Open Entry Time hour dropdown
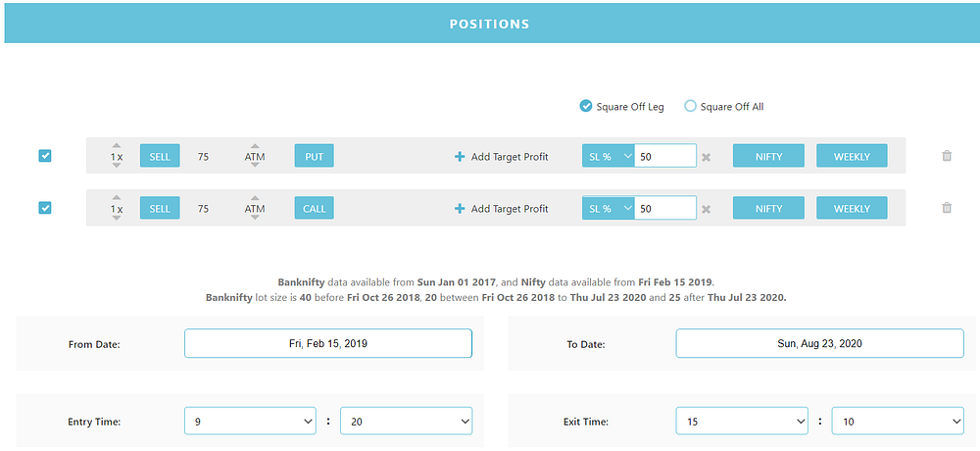This screenshot has width=980, height=451. point(250,422)
